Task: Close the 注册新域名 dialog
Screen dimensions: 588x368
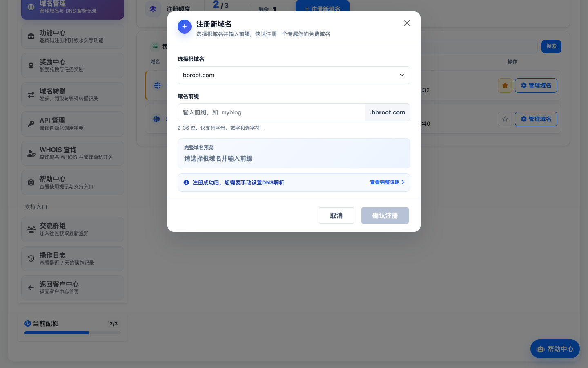Action: click(x=407, y=23)
